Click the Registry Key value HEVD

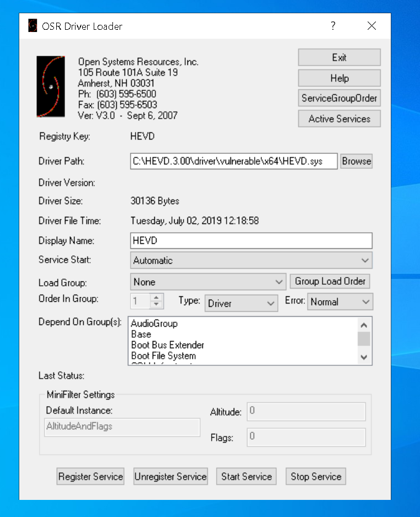point(142,136)
